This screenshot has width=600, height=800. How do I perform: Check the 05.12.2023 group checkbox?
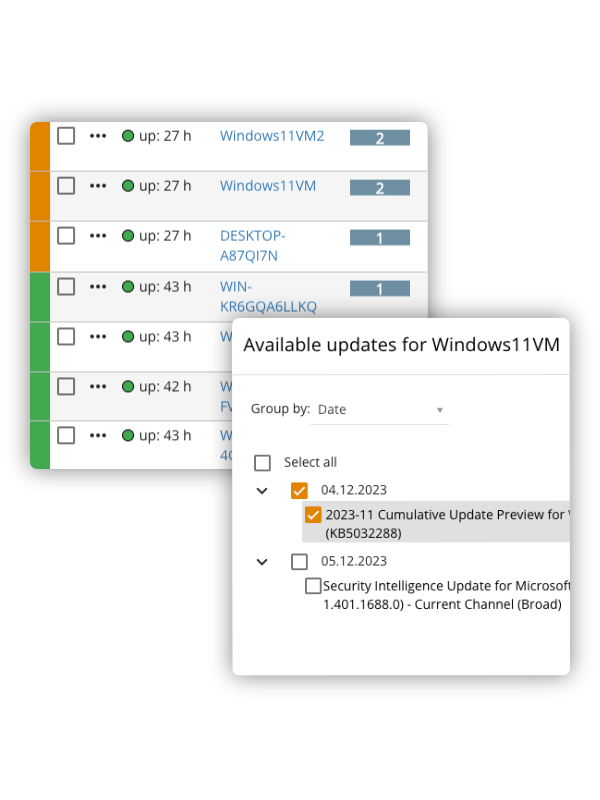[299, 562]
